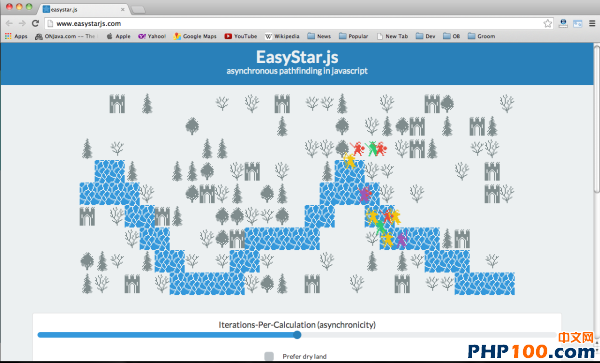Image resolution: width=600 pixels, height=363 pixels.
Task: Select the easystar.js browser tab
Action: [83, 9]
